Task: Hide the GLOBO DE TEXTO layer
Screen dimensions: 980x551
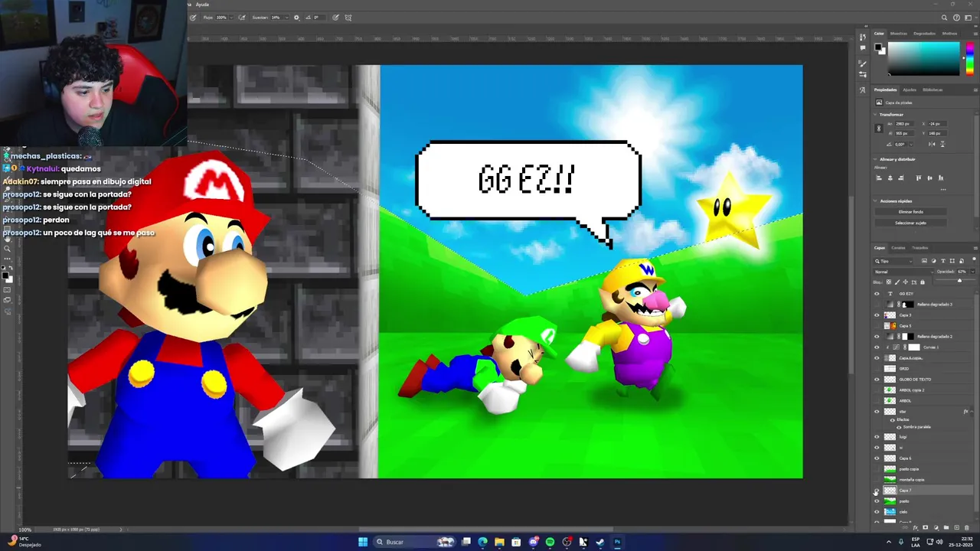Action: point(877,380)
